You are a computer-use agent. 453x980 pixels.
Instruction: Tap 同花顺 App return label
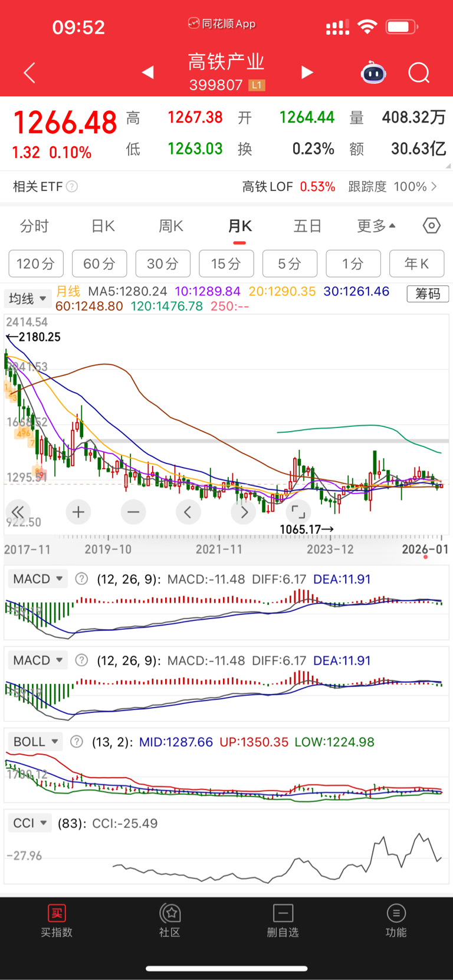[x=222, y=24]
